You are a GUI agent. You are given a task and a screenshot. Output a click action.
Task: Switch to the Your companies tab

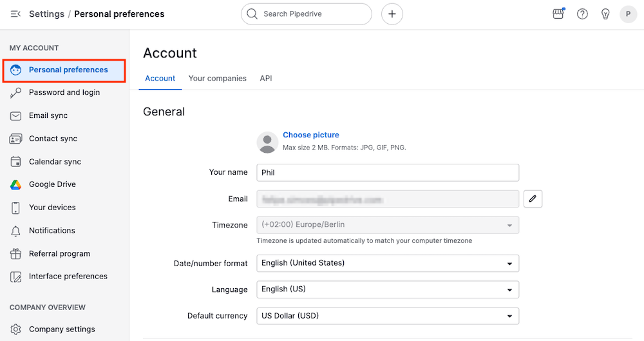pyautogui.click(x=217, y=78)
